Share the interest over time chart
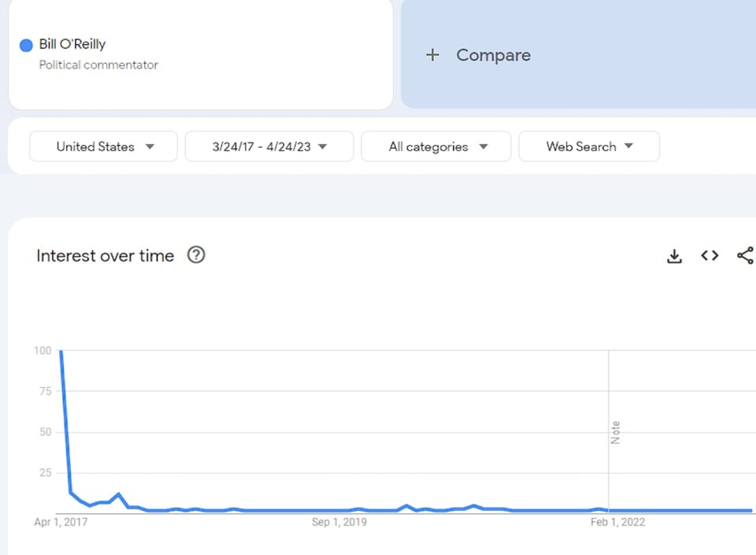This screenshot has height=555, width=756. 744,256
